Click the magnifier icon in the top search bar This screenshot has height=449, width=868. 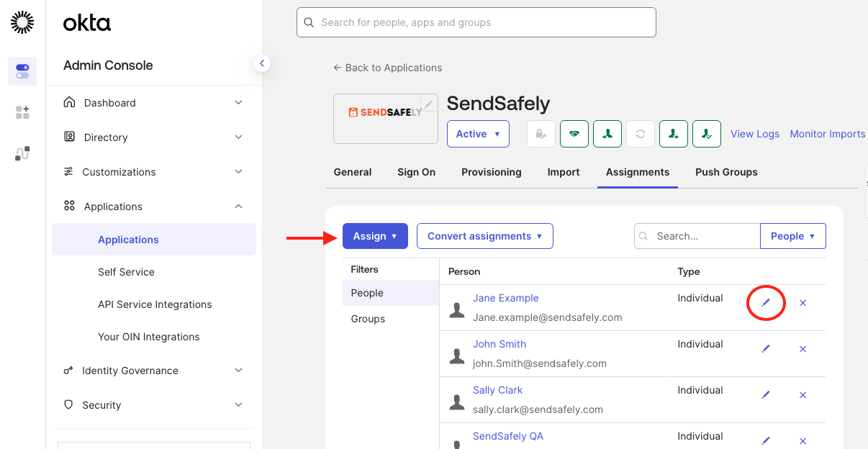click(309, 22)
